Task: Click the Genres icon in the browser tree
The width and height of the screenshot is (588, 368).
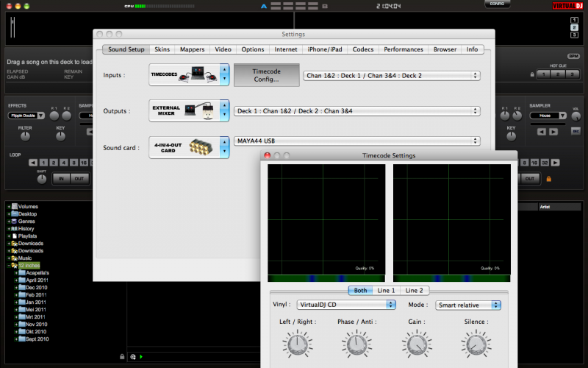Action: [x=14, y=222]
